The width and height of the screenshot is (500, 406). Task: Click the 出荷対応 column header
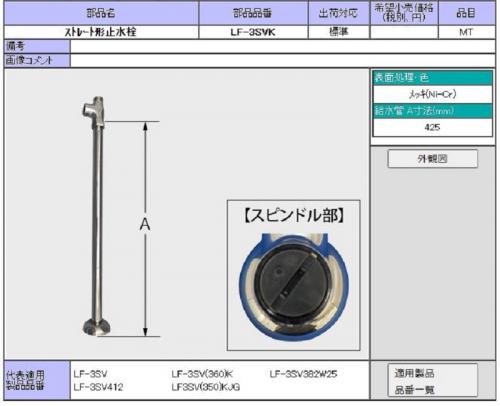tap(339, 13)
